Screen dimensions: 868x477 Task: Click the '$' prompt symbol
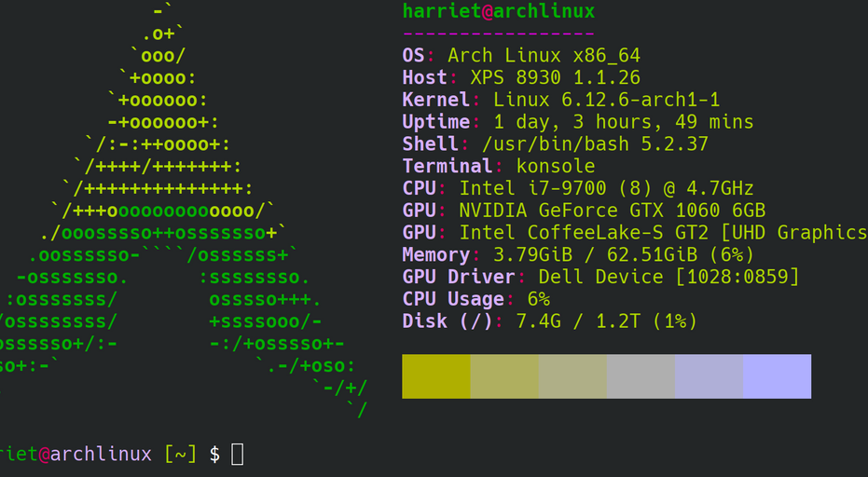[214, 455]
